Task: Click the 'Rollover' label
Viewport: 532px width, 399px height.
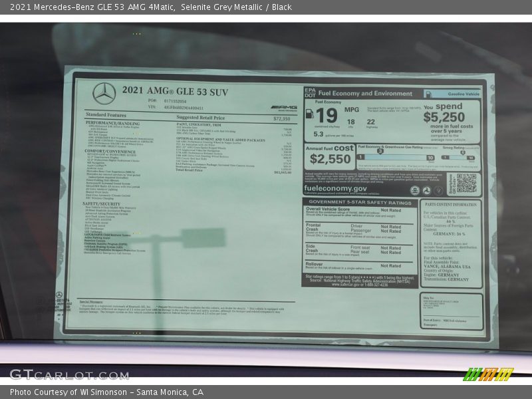Action: pos(314,264)
